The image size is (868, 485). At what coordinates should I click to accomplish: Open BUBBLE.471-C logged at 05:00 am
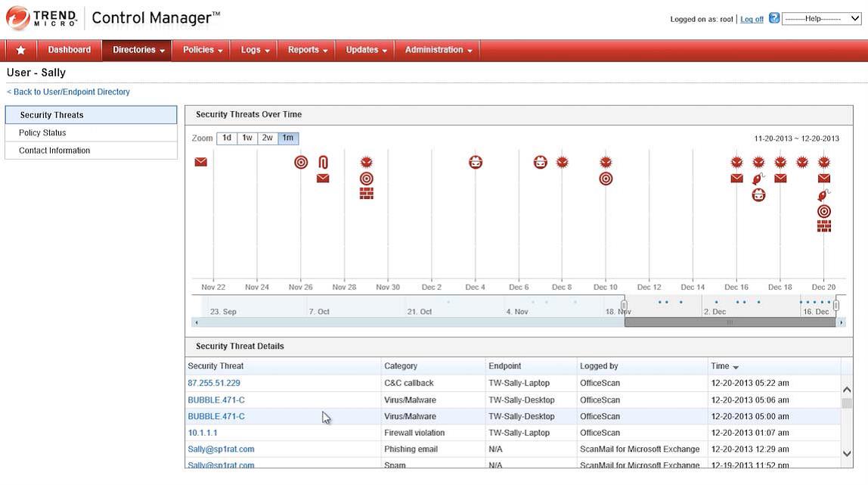click(x=216, y=416)
